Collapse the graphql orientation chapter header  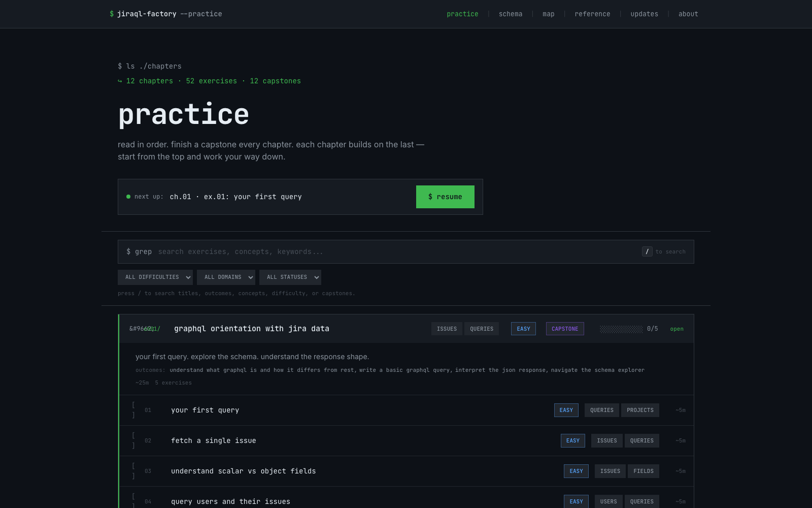point(407,329)
